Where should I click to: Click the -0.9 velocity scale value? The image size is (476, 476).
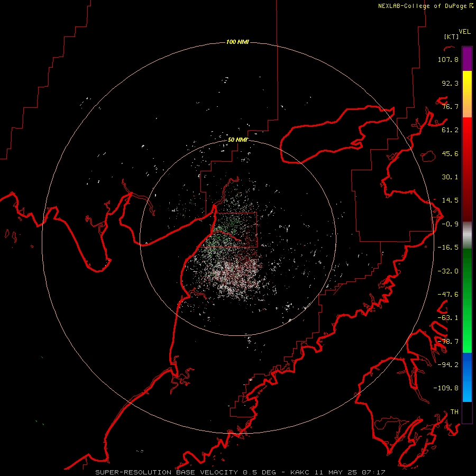coord(450,224)
